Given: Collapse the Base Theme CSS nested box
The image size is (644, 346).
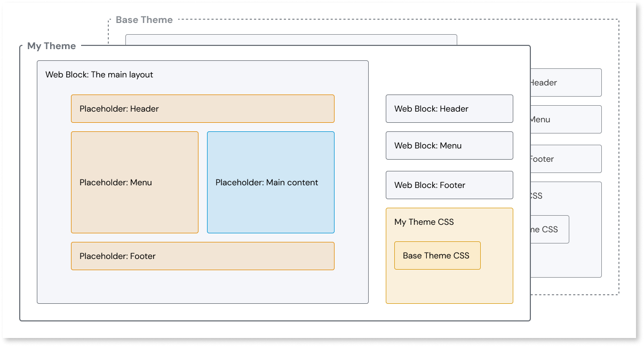Looking at the screenshot, I should click(x=437, y=255).
